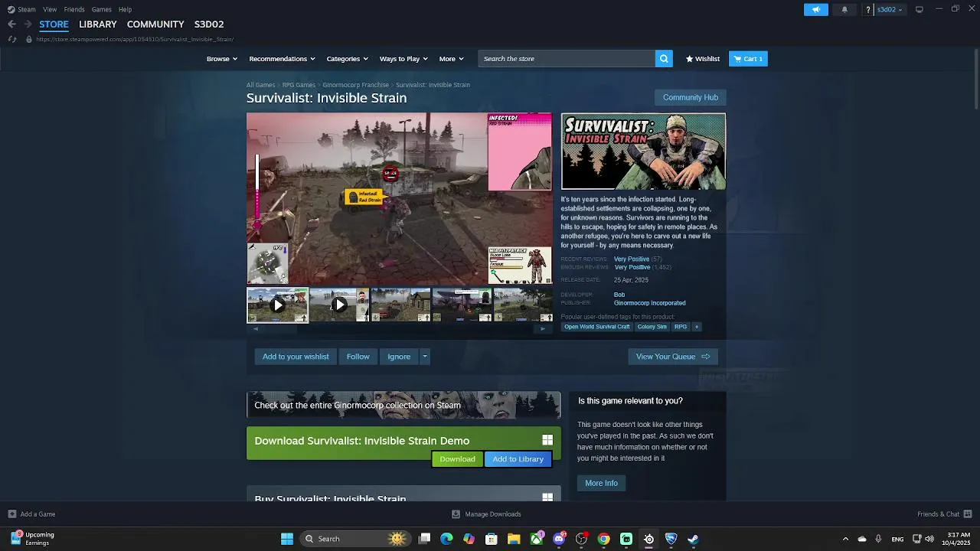Click View Your Queue
The height and width of the screenshot is (551, 980).
(673, 357)
